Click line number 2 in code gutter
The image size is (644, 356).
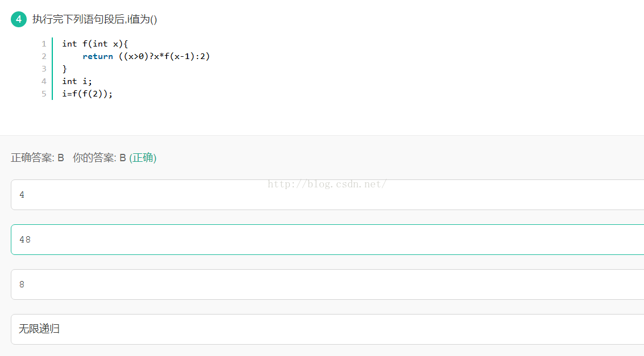click(44, 56)
